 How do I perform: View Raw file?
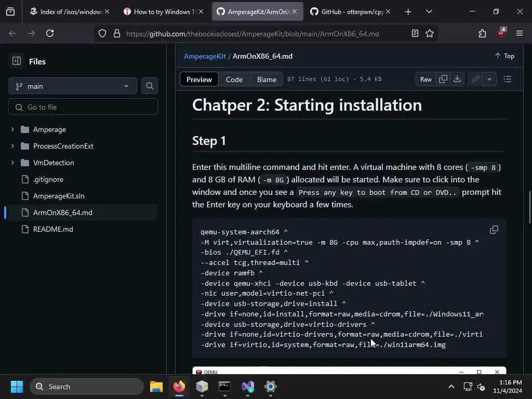click(425, 79)
